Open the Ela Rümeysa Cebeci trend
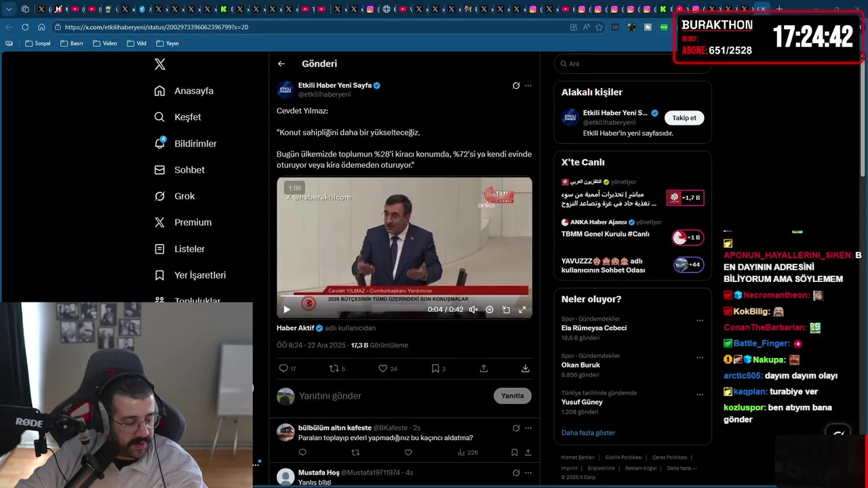 point(593,328)
